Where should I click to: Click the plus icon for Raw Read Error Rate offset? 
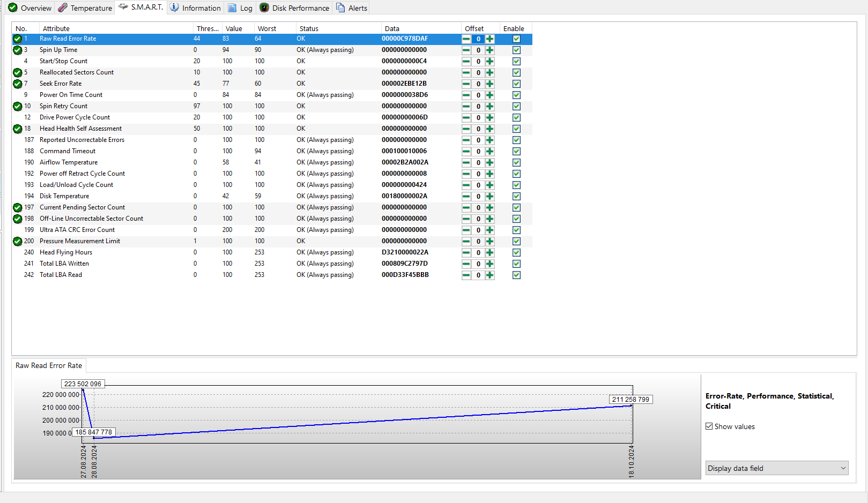coord(489,39)
